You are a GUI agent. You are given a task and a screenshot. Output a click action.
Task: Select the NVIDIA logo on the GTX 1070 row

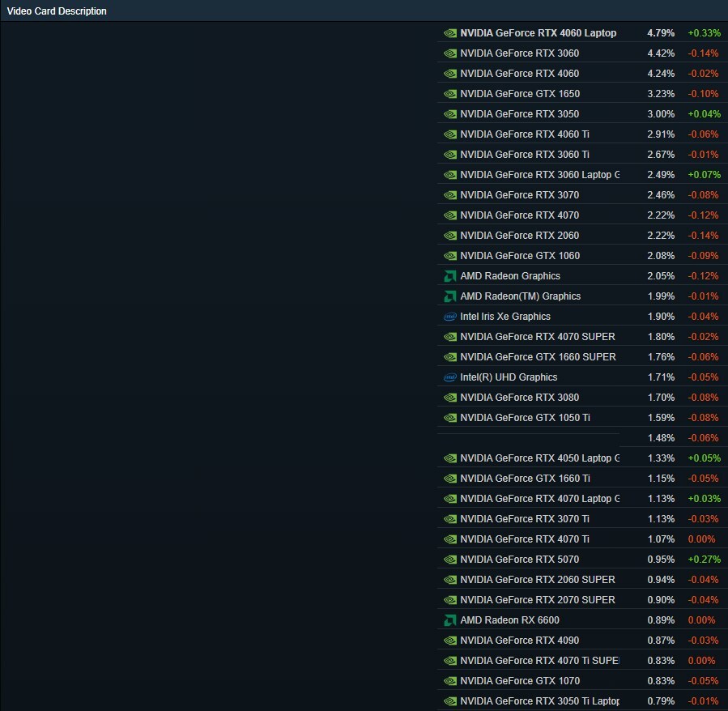[x=450, y=681]
